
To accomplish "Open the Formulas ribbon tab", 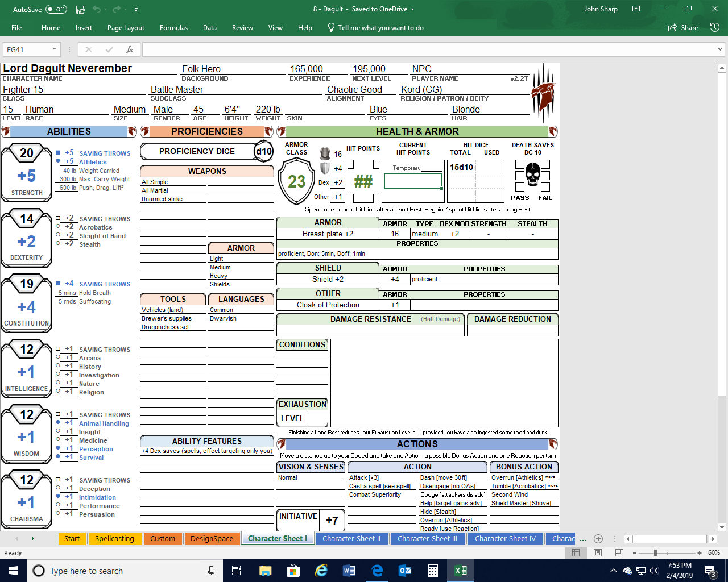I will (x=173, y=27).
